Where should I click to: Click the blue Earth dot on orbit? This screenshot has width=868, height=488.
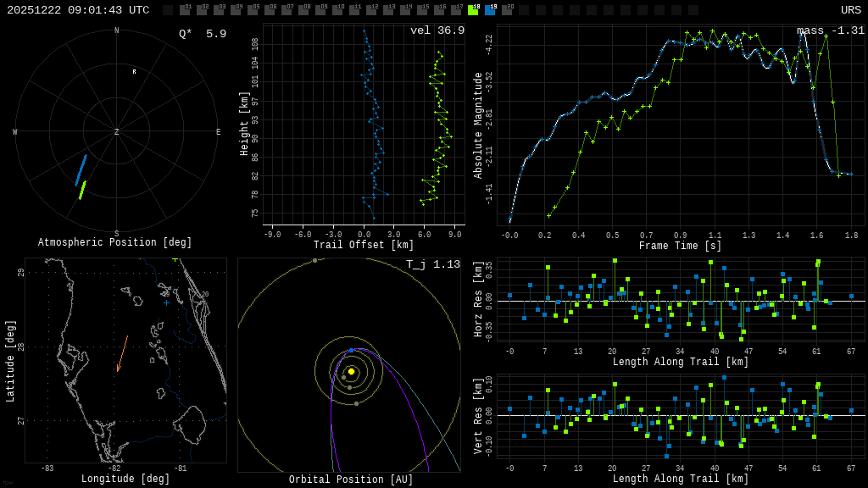352,350
